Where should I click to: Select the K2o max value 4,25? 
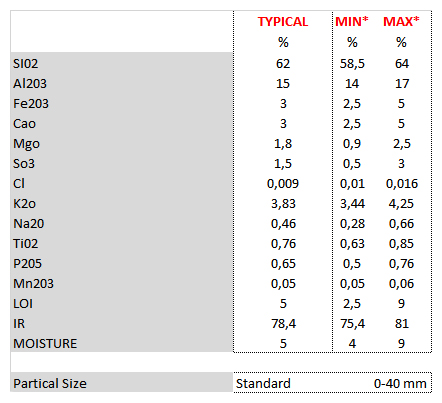(x=401, y=204)
